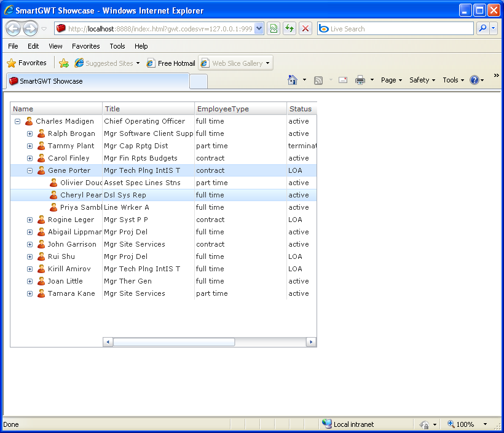Screen dimensions: 504x433
Task: Open the File menu
Action: [13, 46]
